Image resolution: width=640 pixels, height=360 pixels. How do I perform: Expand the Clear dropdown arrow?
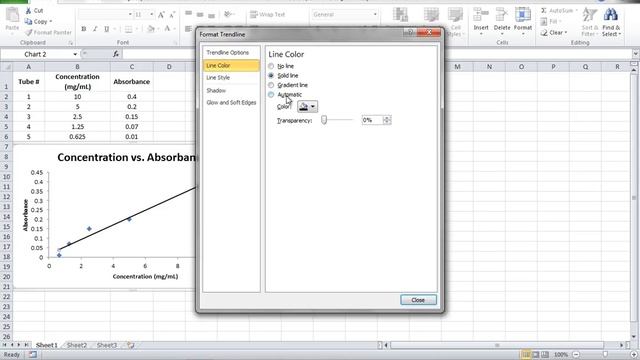566,33
